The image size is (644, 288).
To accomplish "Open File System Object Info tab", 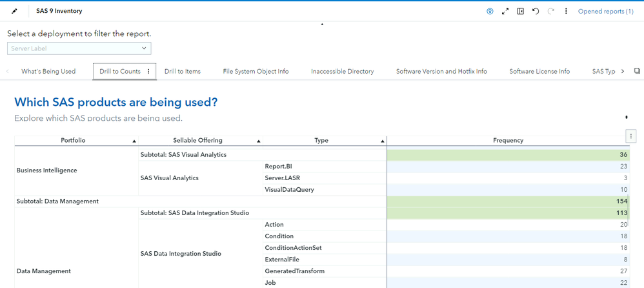I will point(256,71).
